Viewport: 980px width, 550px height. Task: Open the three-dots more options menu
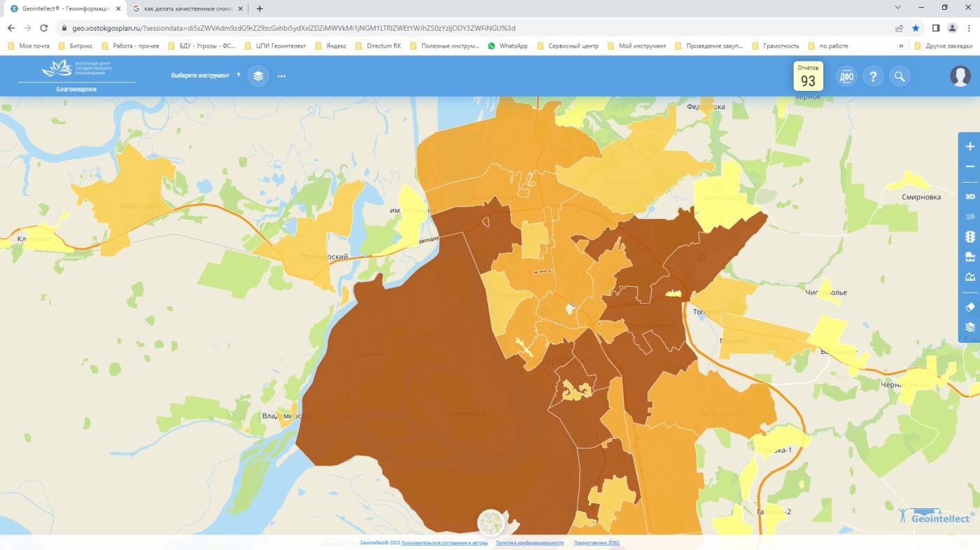[281, 76]
